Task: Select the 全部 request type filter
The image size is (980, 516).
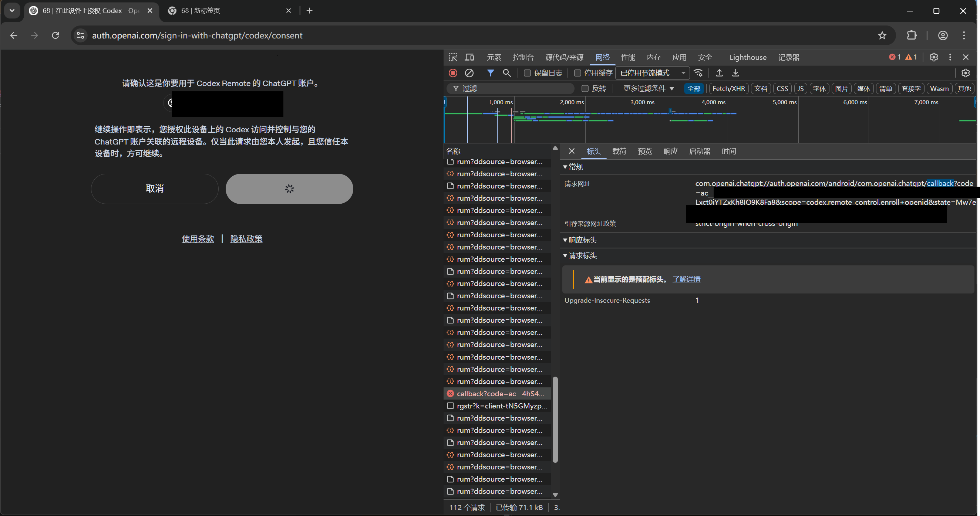Action: tap(694, 89)
